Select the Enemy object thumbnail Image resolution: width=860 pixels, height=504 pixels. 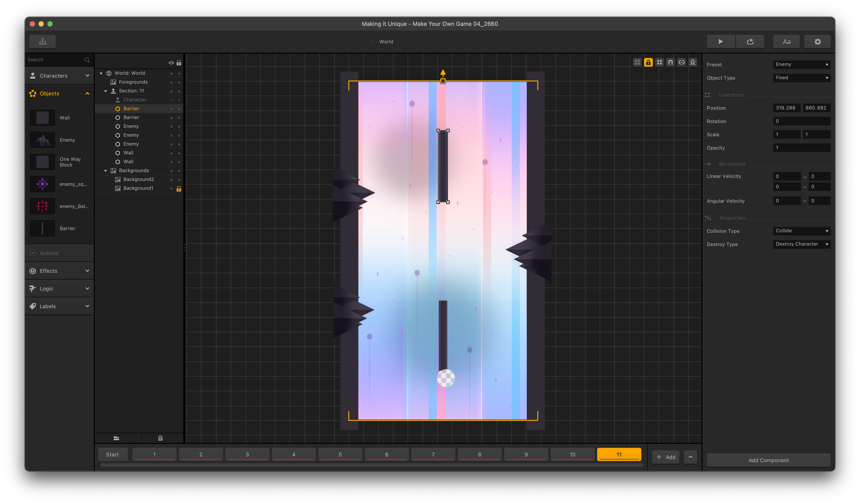pyautogui.click(x=42, y=140)
